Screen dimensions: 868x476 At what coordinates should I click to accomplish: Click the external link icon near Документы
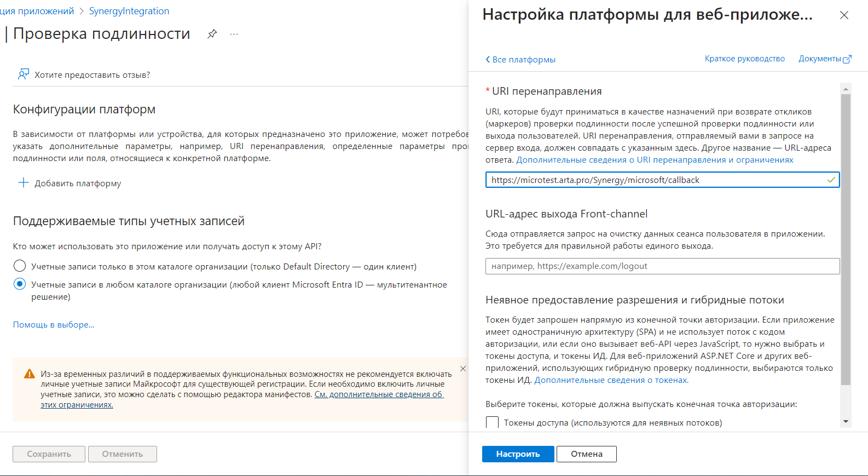[x=847, y=59]
